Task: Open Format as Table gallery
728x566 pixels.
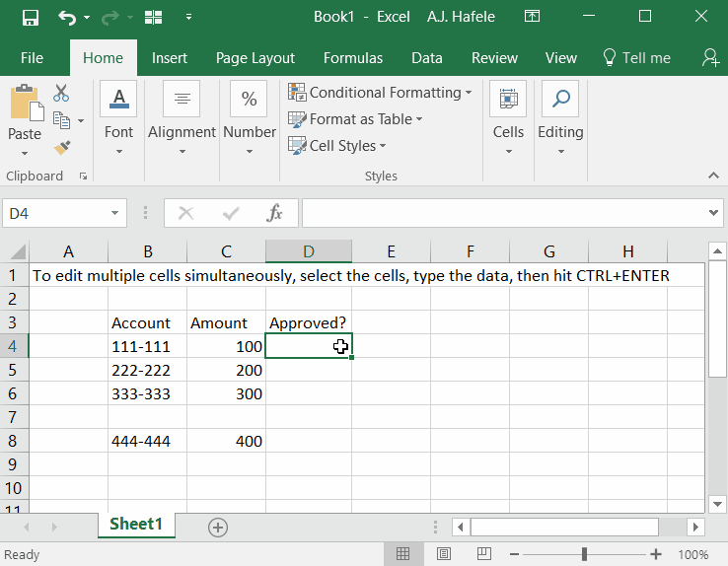Action: (x=355, y=119)
